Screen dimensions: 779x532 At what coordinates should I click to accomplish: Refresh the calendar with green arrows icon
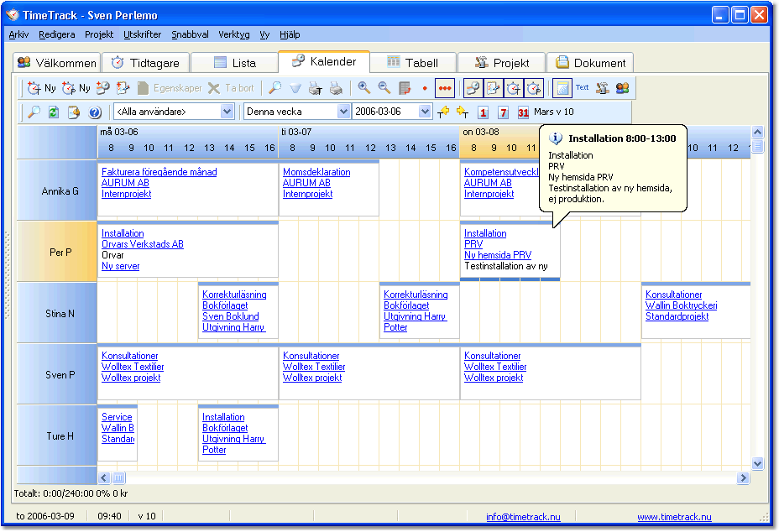pos(54,112)
